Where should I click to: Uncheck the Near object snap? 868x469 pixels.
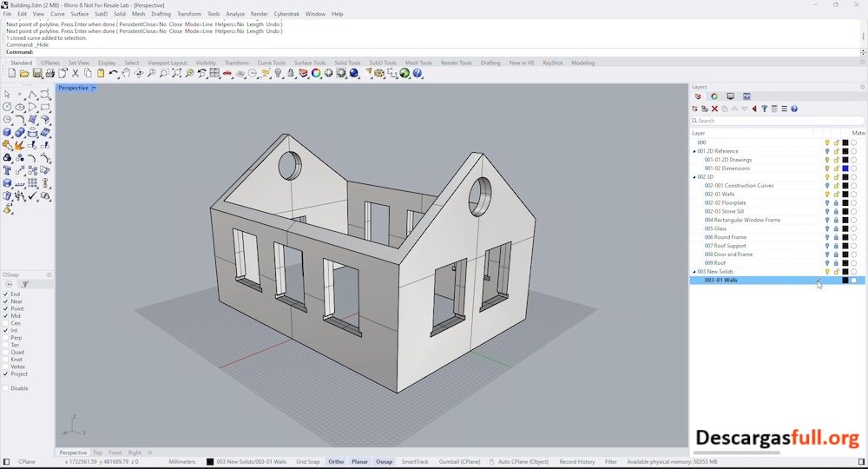pos(7,301)
